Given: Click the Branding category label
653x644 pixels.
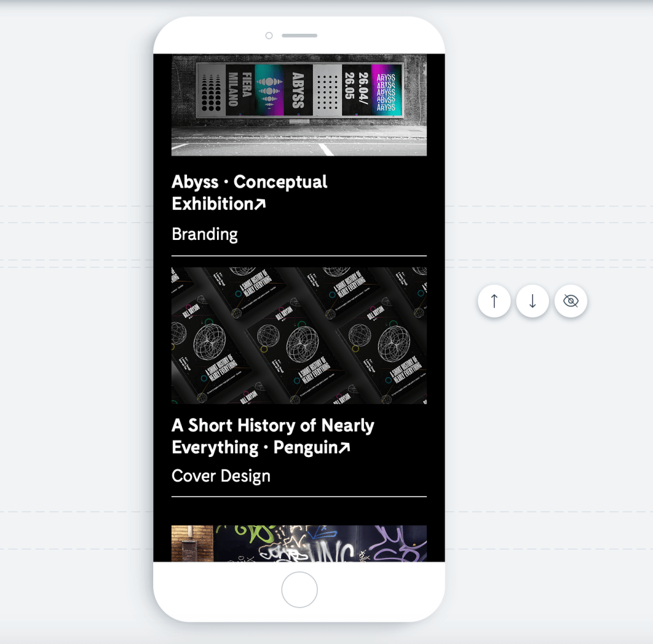Looking at the screenshot, I should point(204,234).
